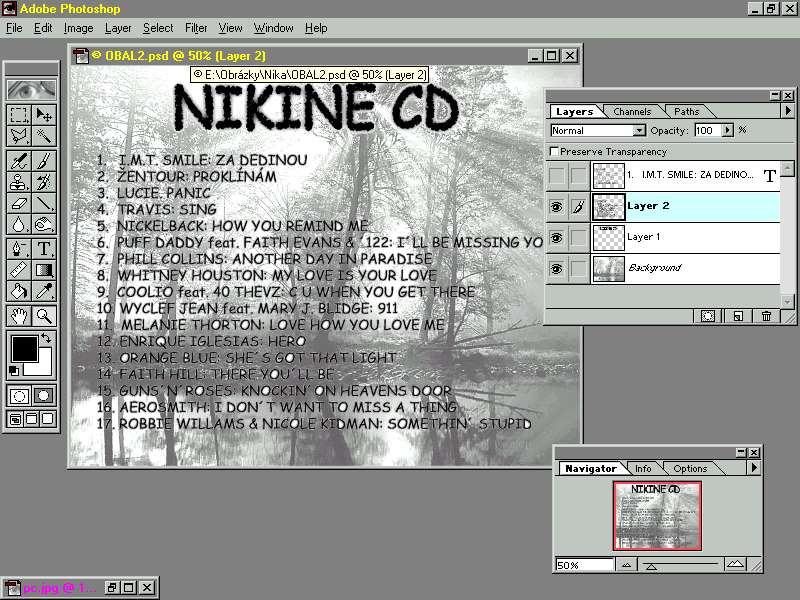
Task: Select the Eyedropper tool
Action: coord(44,291)
